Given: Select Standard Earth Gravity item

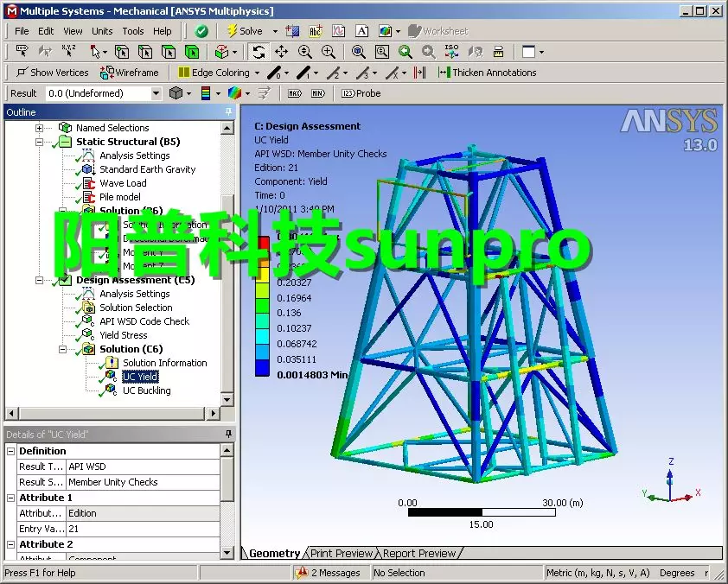Looking at the screenshot, I should click(x=148, y=168).
